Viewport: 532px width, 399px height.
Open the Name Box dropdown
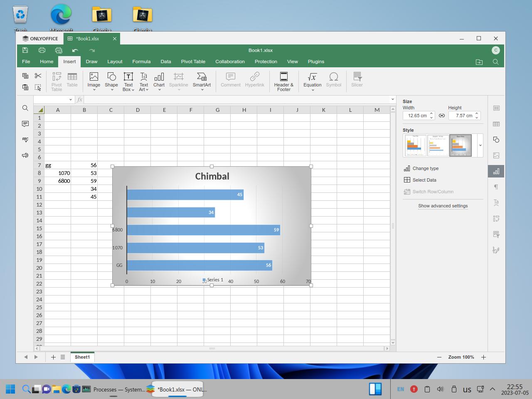[71, 100]
